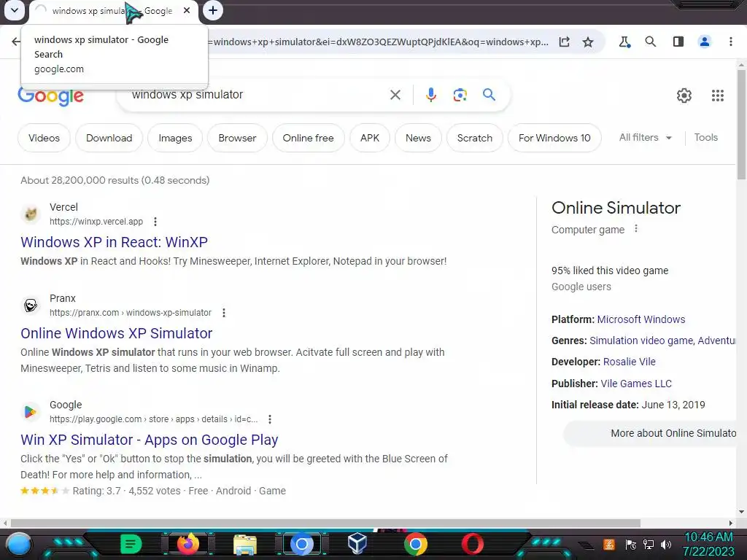The width and height of the screenshot is (747, 560).
Task: Follow the Microsoft Windows platform link
Action: [x=641, y=319]
